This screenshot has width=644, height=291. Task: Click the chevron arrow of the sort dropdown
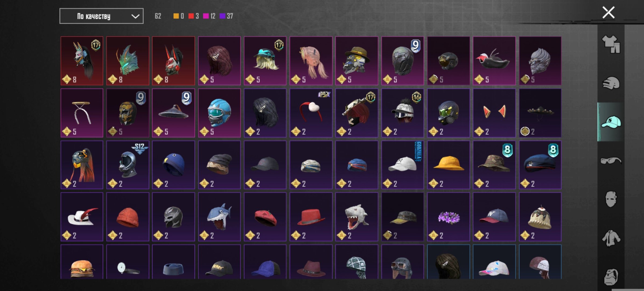coord(135,16)
